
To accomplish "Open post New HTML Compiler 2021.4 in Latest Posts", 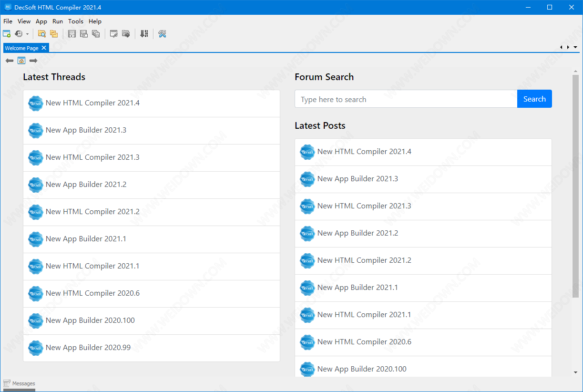I will coord(423,152).
